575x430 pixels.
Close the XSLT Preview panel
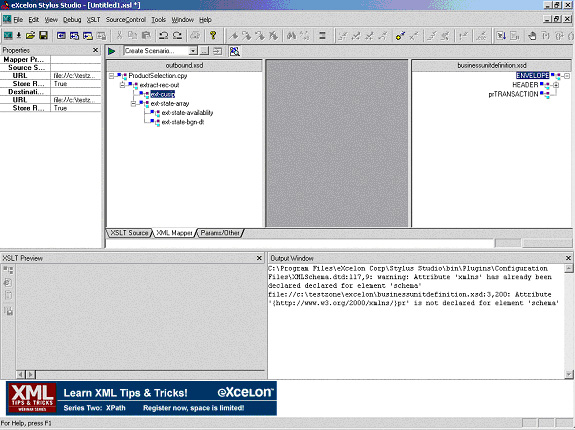pyautogui.click(x=259, y=258)
